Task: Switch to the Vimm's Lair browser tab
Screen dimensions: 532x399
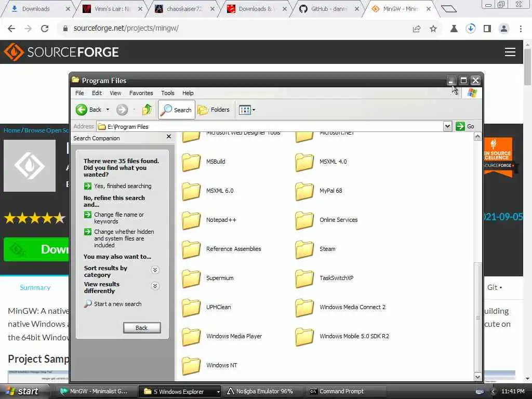Action: click(x=112, y=9)
